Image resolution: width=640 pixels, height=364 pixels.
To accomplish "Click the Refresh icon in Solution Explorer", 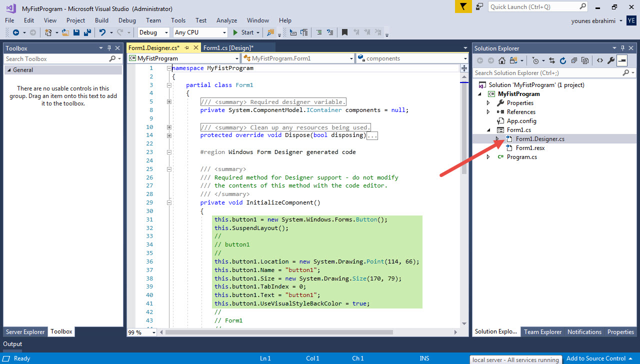I will pyautogui.click(x=563, y=60).
